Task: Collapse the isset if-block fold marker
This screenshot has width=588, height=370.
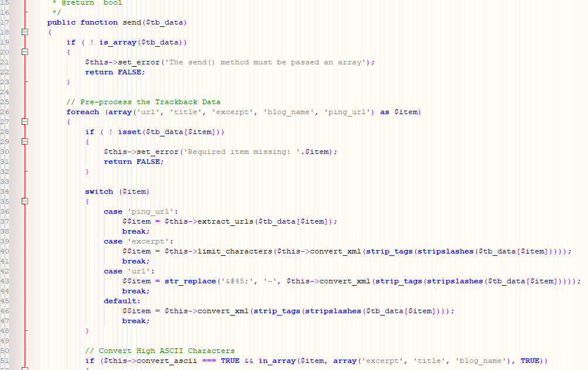Action: tap(25, 142)
